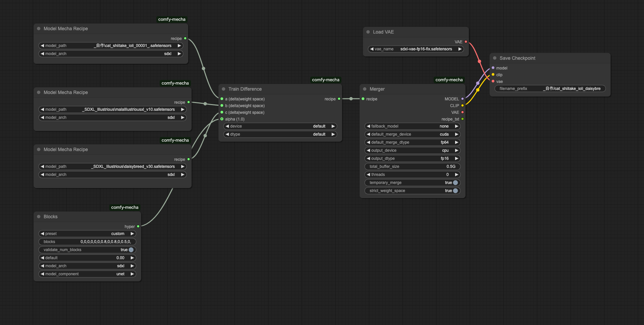
Task: Disable temporary_merge in the Merger node
Action: pos(455,183)
